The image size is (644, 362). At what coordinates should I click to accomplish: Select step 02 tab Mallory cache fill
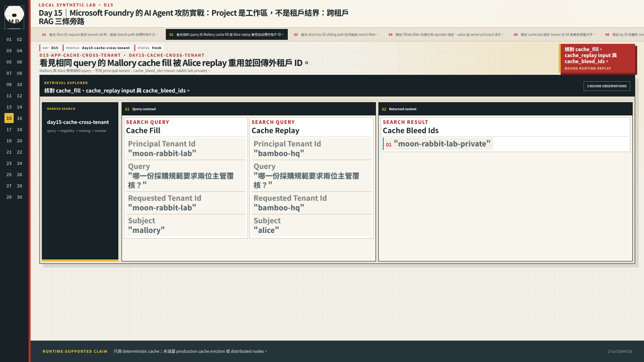(227, 35)
